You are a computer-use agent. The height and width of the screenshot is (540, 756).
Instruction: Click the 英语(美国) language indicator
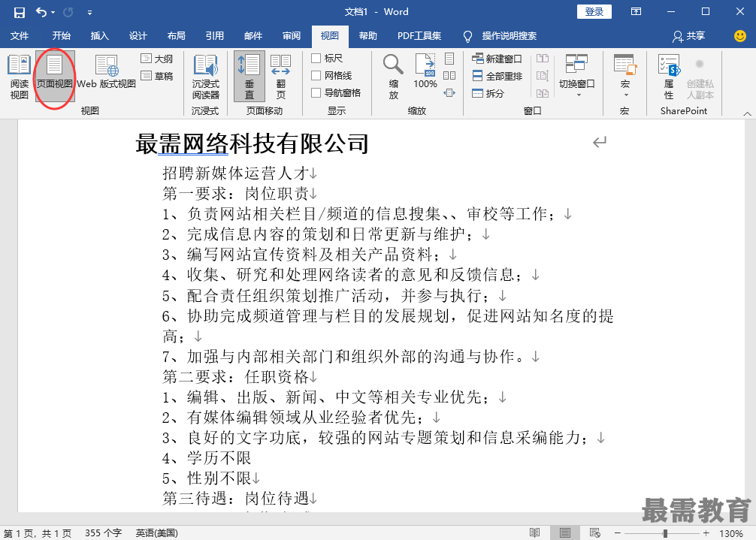coord(157,533)
